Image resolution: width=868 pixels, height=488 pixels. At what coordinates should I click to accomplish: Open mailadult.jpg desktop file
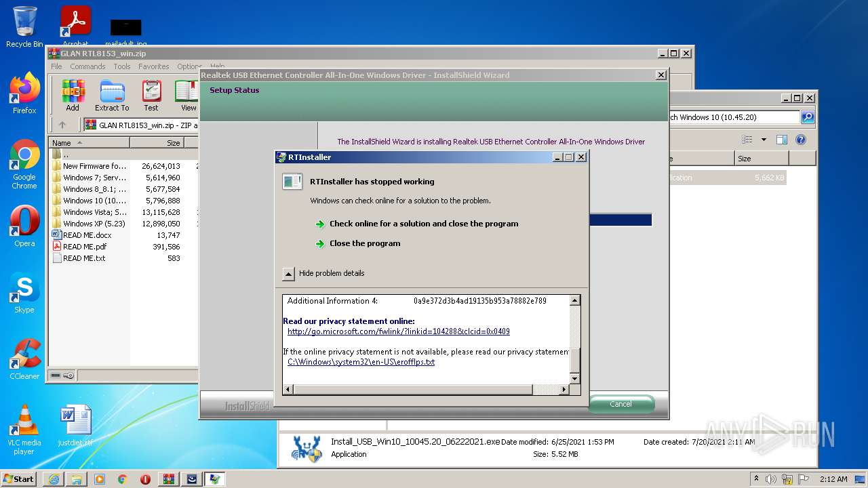point(125,33)
